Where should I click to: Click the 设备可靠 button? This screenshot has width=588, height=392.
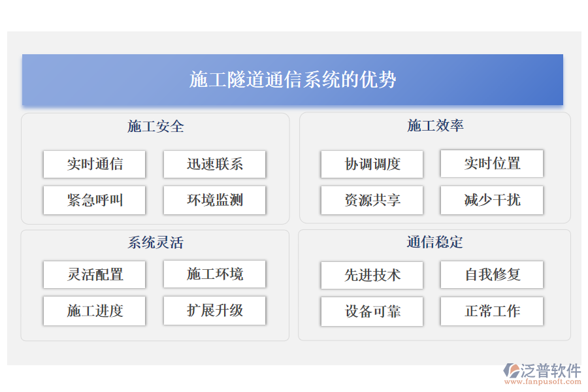370,311
